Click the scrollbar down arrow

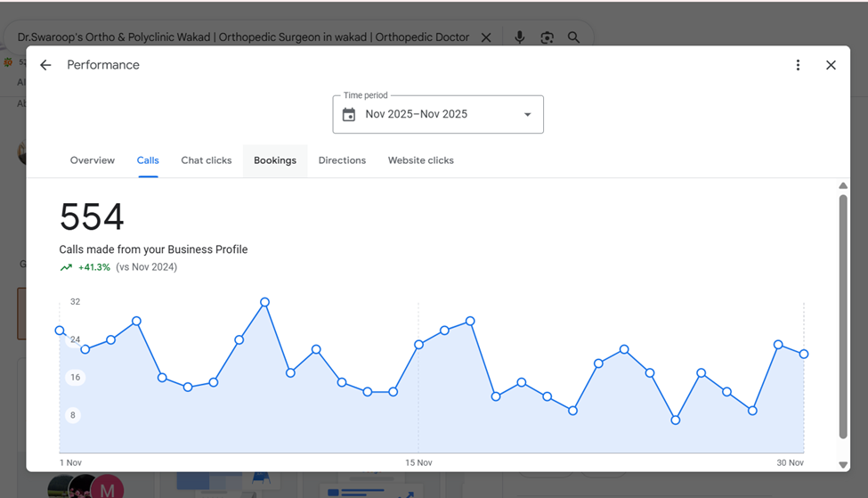[842, 465]
